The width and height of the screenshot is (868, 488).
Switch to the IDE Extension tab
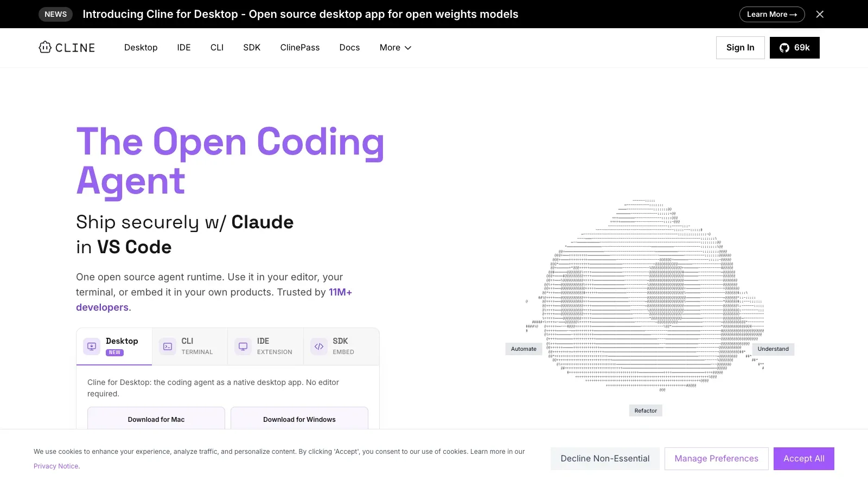click(x=265, y=346)
